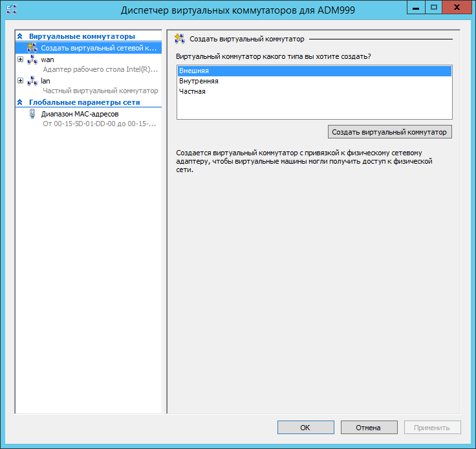Collapse the 'Глобальные параметры сети' section
The height and width of the screenshot is (449, 476).
(x=20, y=102)
